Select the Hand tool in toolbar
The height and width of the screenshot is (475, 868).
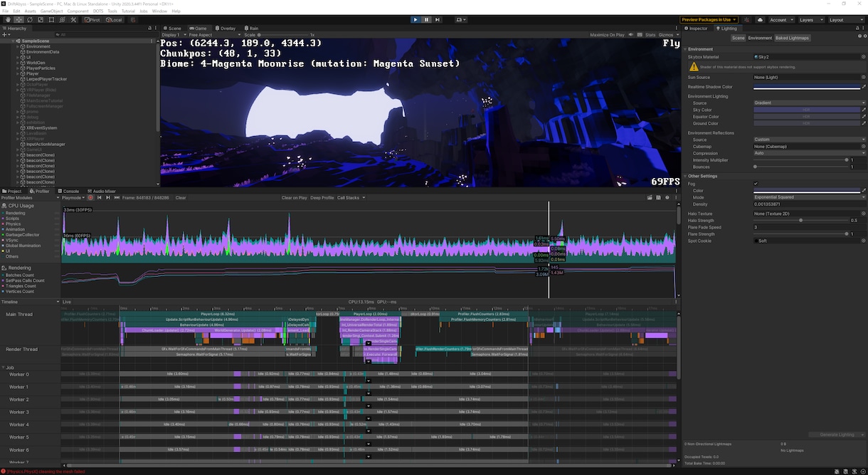click(x=8, y=20)
